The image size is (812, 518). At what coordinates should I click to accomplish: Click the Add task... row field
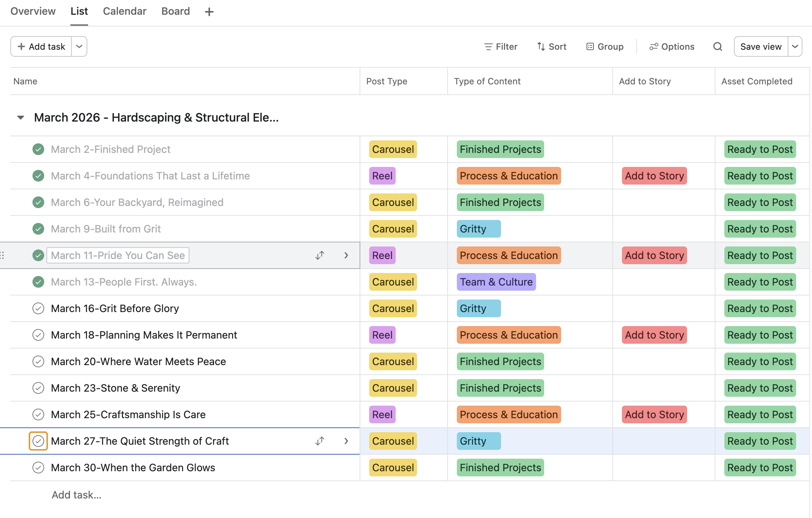(x=77, y=495)
